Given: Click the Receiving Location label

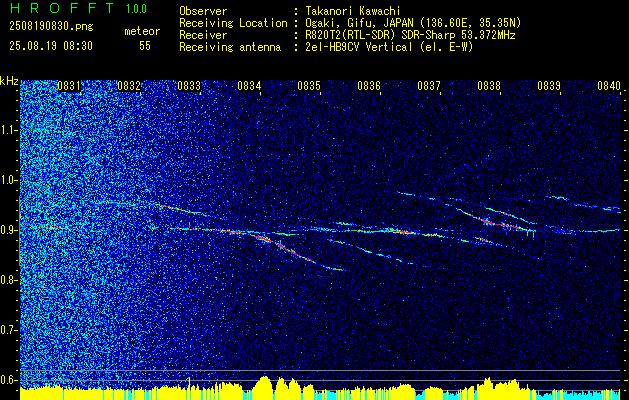Looking at the screenshot, I should click(x=233, y=23).
